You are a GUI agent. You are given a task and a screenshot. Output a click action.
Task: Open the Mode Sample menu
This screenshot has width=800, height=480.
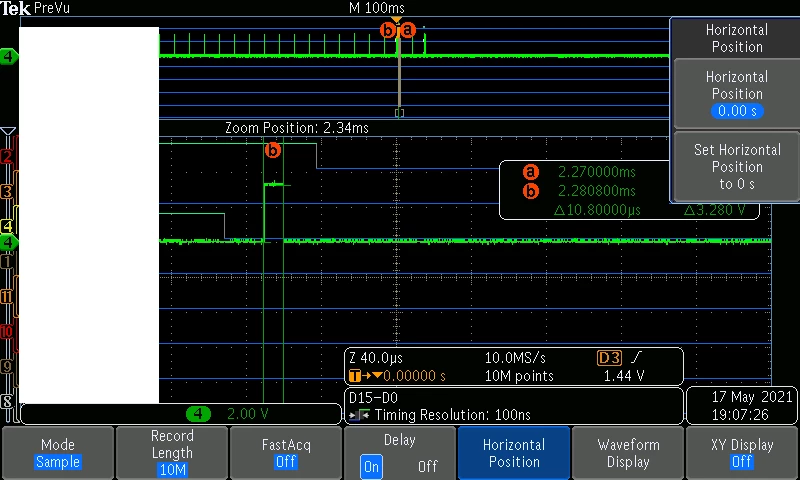[58, 453]
